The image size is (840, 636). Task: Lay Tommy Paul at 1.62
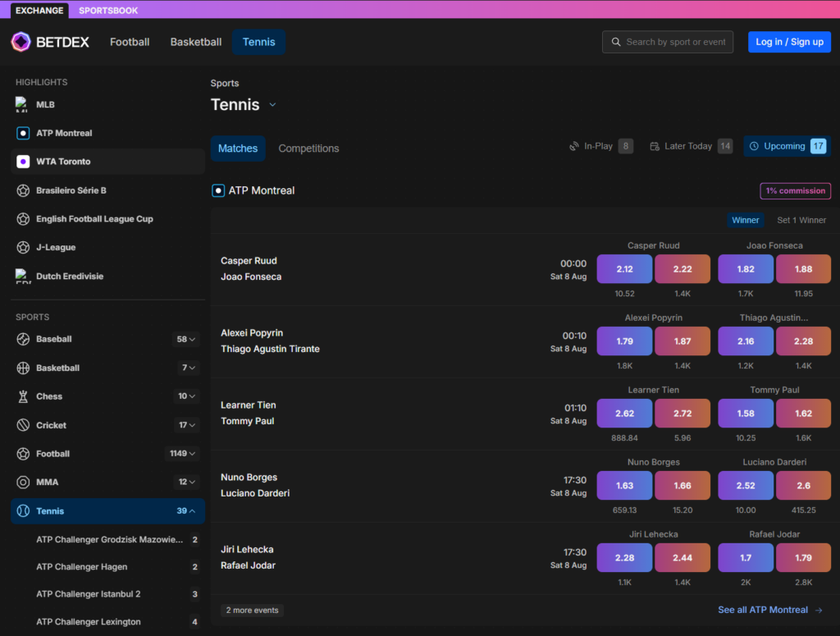pyautogui.click(x=803, y=414)
